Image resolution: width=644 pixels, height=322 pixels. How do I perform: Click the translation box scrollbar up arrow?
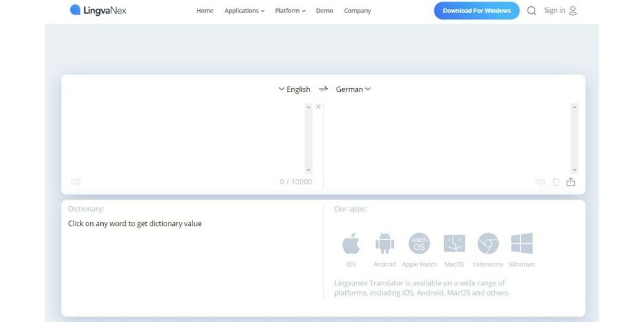coord(575,107)
